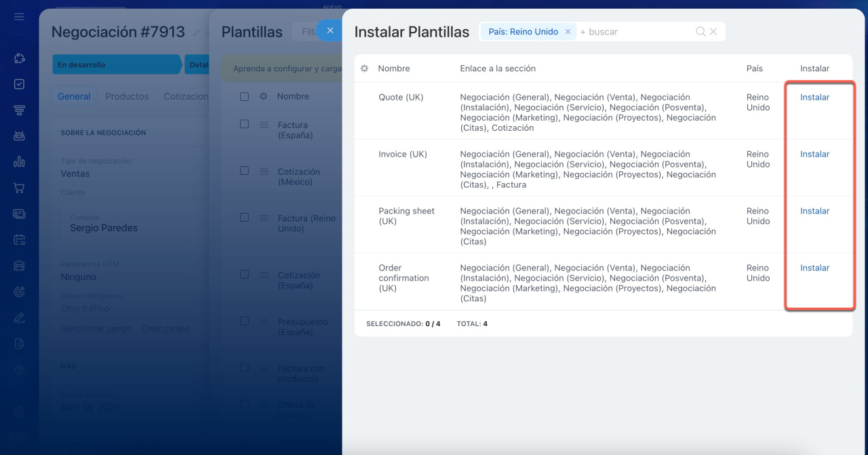This screenshot has height=455, width=868.
Task: Open grid settings gear beside Nombre in Instalar Plantillas
Action: coord(365,68)
